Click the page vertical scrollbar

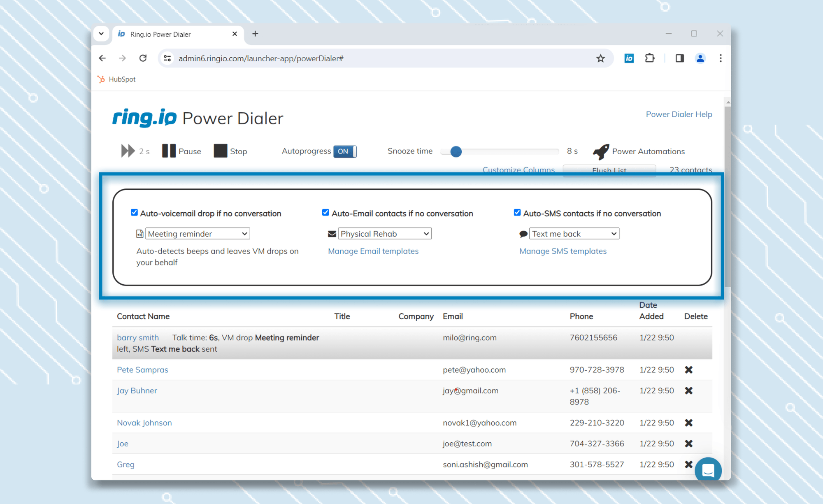(x=728, y=197)
